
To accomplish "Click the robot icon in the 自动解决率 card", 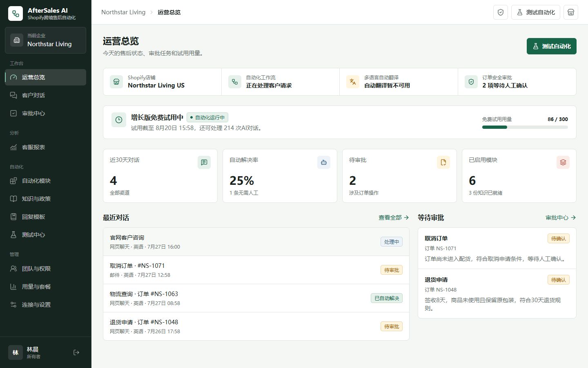I will (324, 162).
